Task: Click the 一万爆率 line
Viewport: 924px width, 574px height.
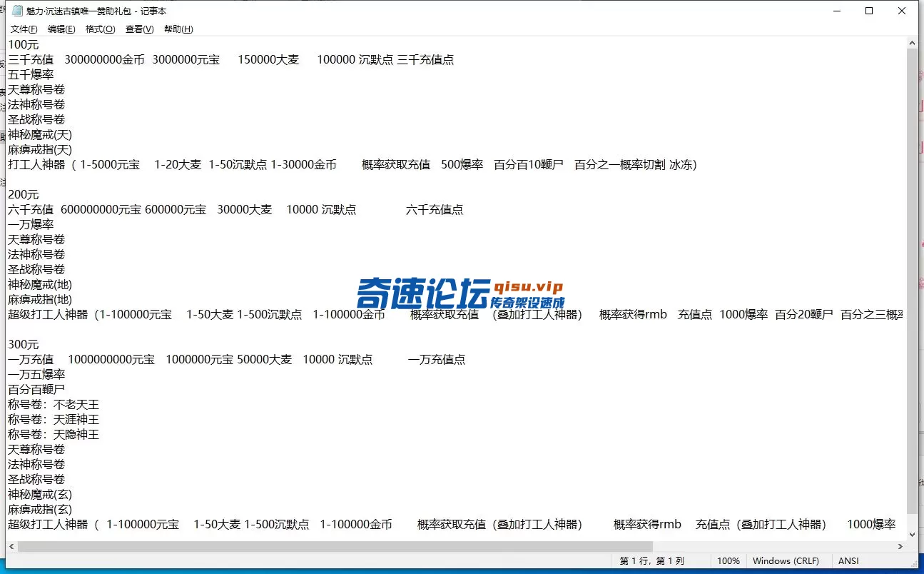Action: tap(31, 225)
